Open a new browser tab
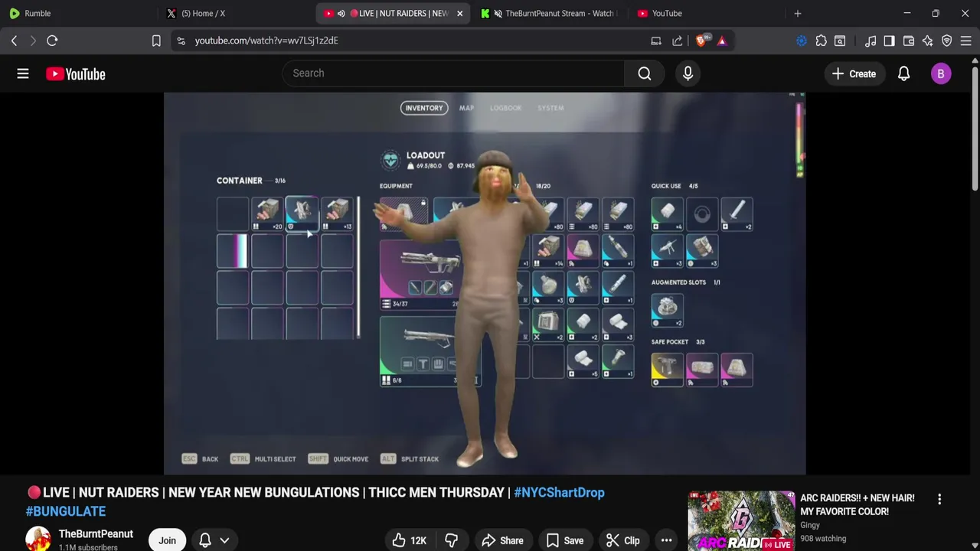980x551 pixels. (x=798, y=13)
